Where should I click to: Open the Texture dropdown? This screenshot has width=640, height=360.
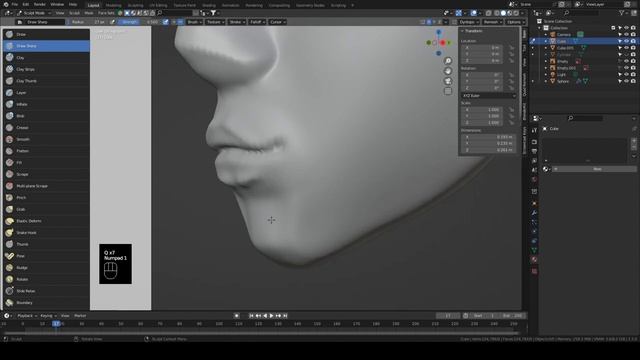click(x=215, y=22)
